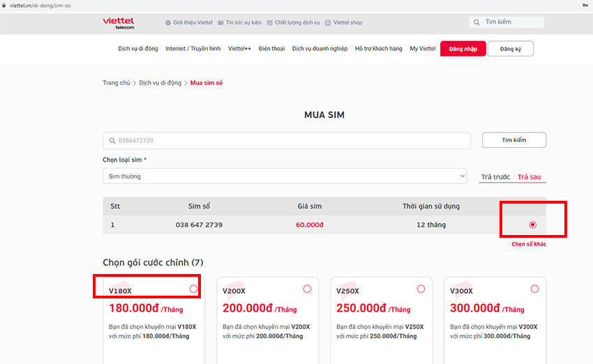Click the Stt column header

click(115, 206)
